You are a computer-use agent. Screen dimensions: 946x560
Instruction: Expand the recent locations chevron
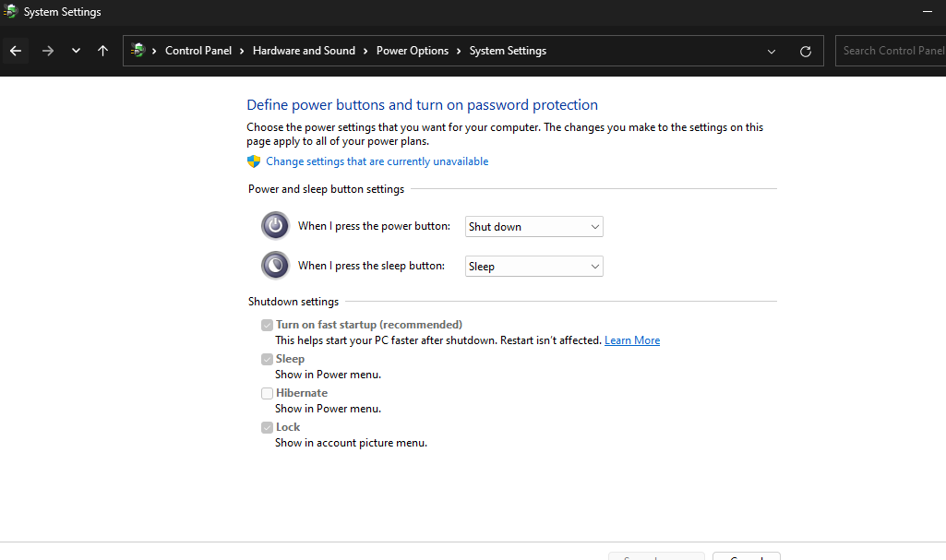(x=76, y=51)
